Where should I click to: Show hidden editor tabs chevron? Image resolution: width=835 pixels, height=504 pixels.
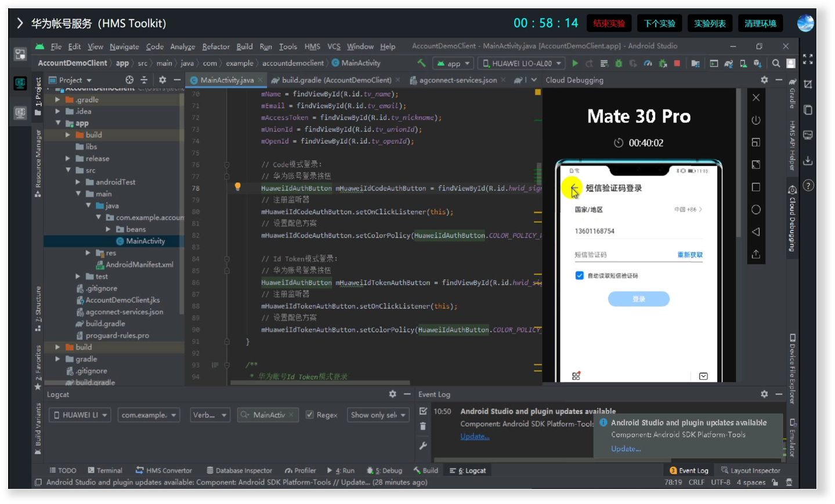pos(534,80)
